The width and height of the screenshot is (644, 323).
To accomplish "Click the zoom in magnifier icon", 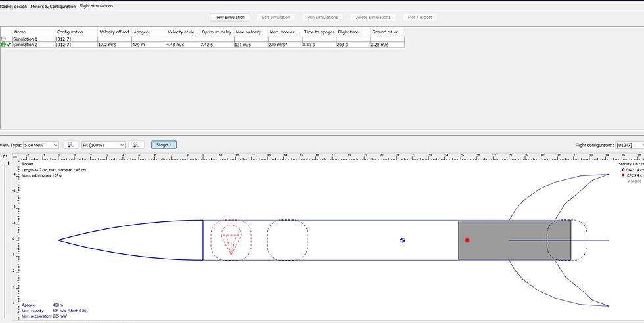I will click(x=136, y=145).
